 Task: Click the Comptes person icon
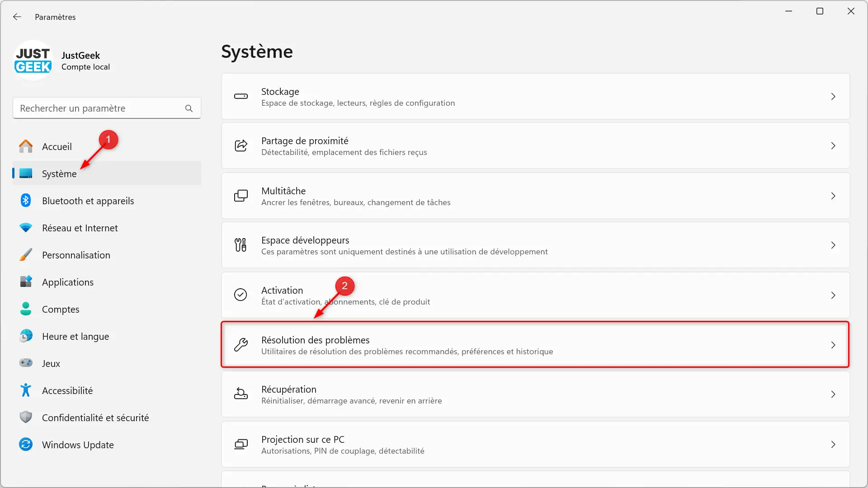point(26,309)
